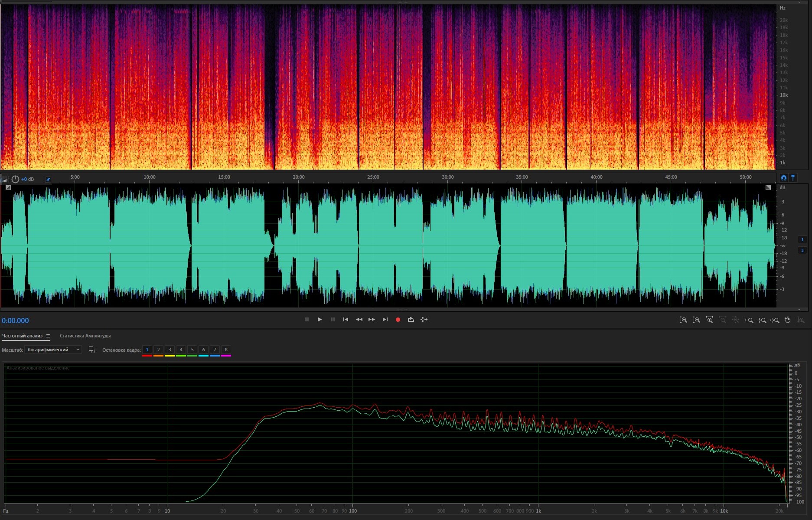Image resolution: width=812 pixels, height=520 pixels.
Task: Toggle channel 1 enable button
Action: point(802,239)
